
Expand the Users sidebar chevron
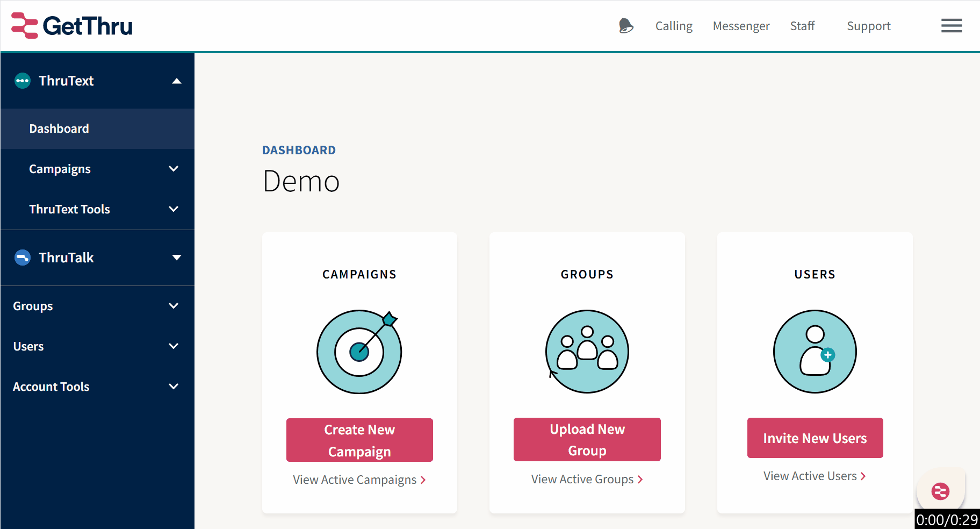(174, 346)
